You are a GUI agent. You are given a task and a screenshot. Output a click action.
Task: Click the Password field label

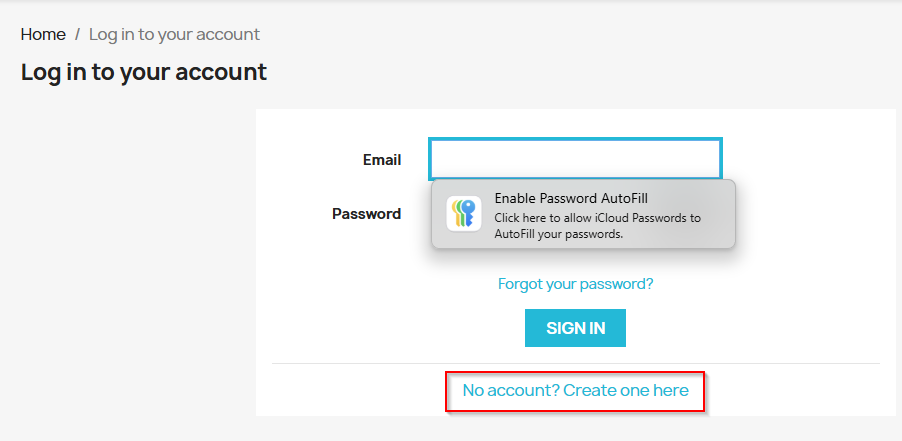pos(366,213)
